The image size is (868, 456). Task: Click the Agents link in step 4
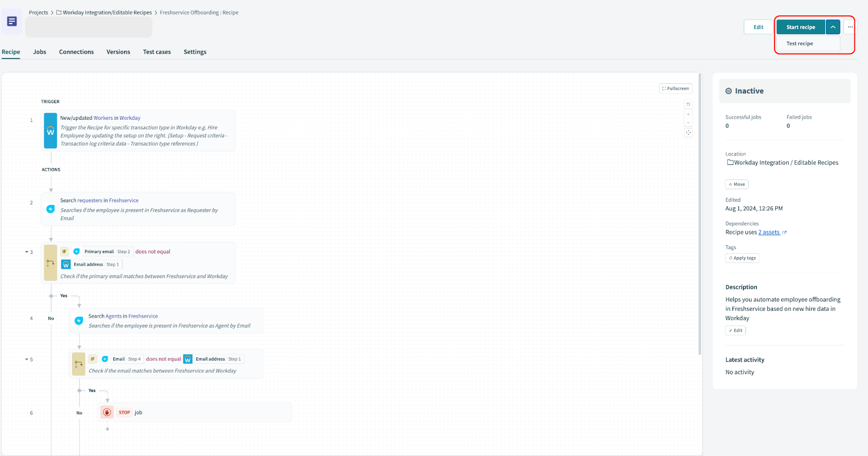114,316
